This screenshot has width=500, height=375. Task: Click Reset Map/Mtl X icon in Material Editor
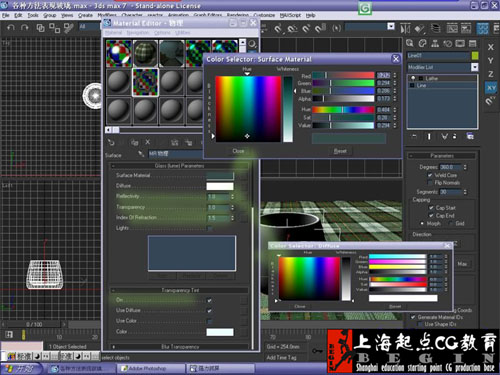[148, 142]
